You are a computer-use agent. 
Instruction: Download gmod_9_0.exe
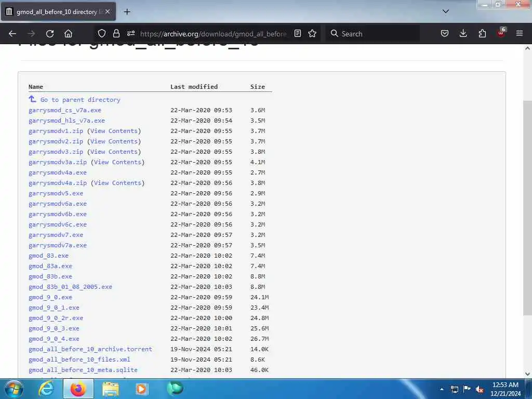coord(50,297)
